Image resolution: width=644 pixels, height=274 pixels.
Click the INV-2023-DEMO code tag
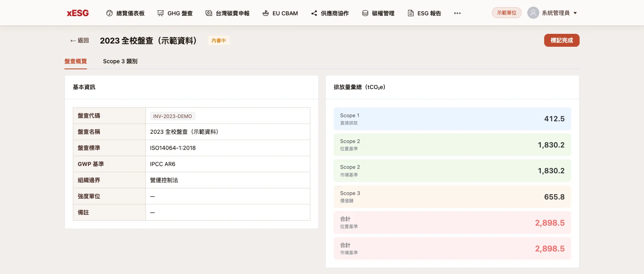tap(173, 116)
